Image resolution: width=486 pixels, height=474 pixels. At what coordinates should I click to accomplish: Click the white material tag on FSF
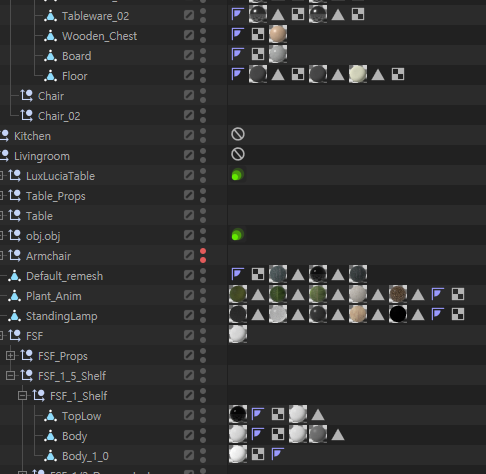[238, 334]
